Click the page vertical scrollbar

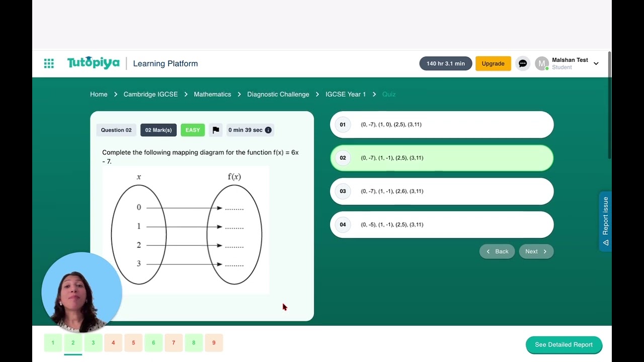pyautogui.click(x=610, y=106)
